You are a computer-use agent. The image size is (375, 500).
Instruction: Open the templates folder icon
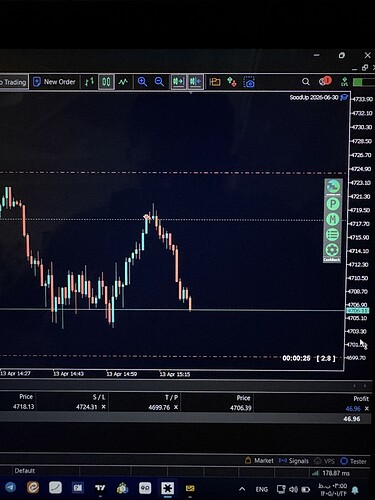(215, 82)
